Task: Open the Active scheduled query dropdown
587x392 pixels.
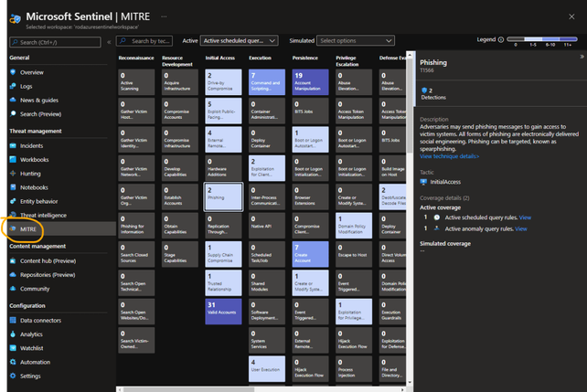Action: (240, 40)
